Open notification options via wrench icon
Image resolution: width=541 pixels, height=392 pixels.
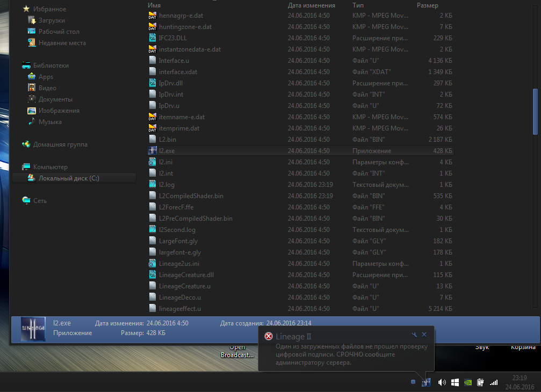[x=414, y=335]
